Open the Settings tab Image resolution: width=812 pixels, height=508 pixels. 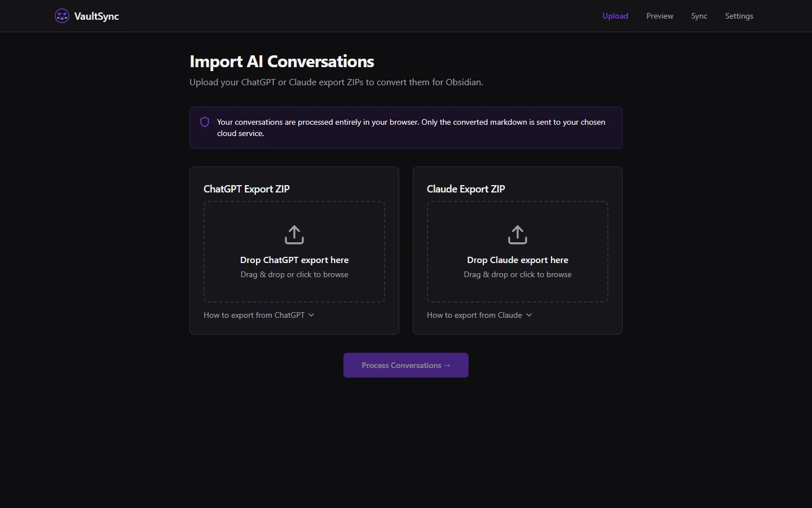click(x=739, y=16)
